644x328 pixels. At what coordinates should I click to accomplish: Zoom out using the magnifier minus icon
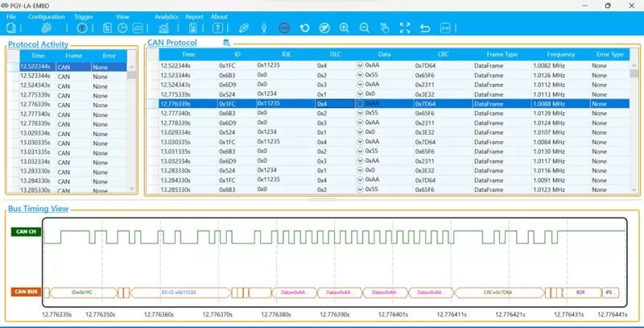[365, 28]
